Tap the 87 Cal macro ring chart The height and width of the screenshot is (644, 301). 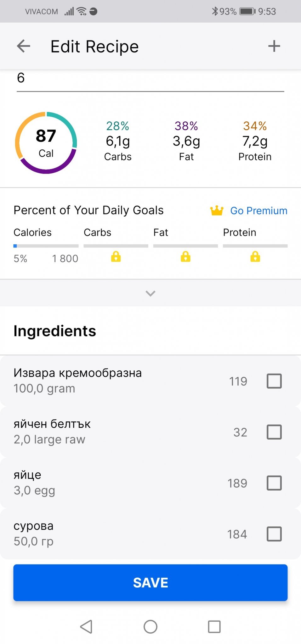click(46, 143)
